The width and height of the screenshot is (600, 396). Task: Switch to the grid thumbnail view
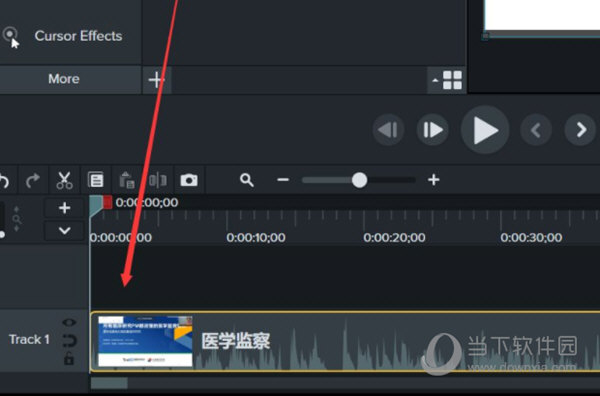[x=452, y=80]
